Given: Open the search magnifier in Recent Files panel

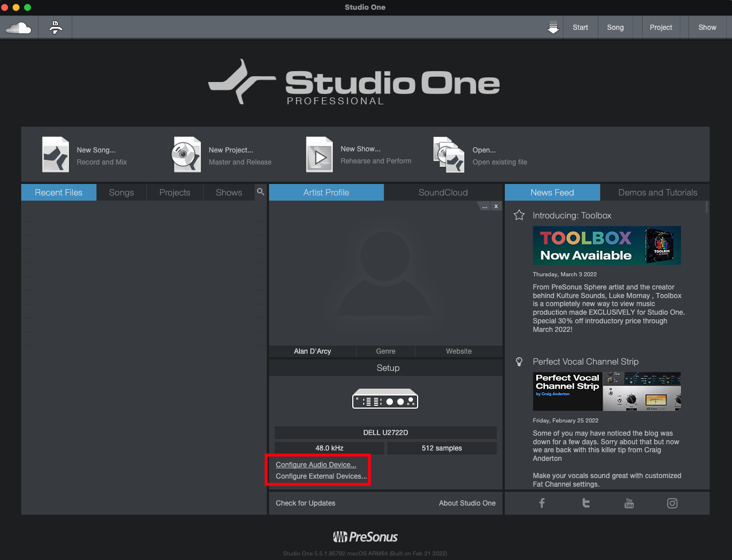Looking at the screenshot, I should tap(260, 192).
